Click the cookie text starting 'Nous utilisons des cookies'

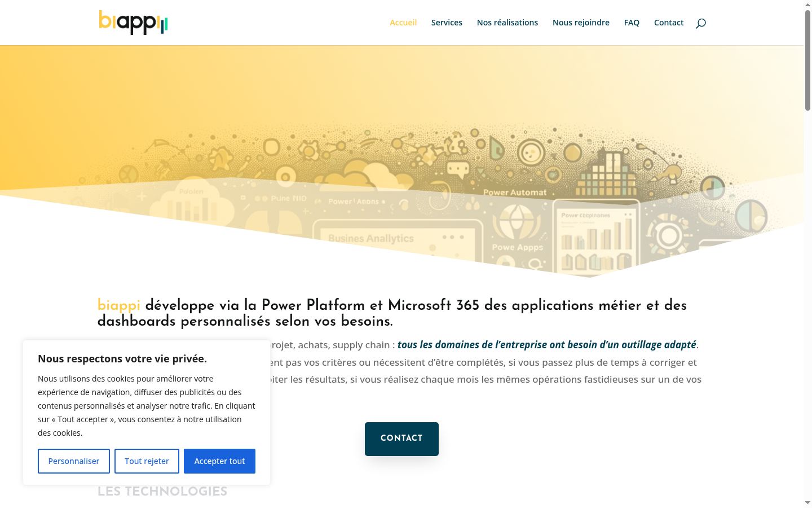(147, 406)
